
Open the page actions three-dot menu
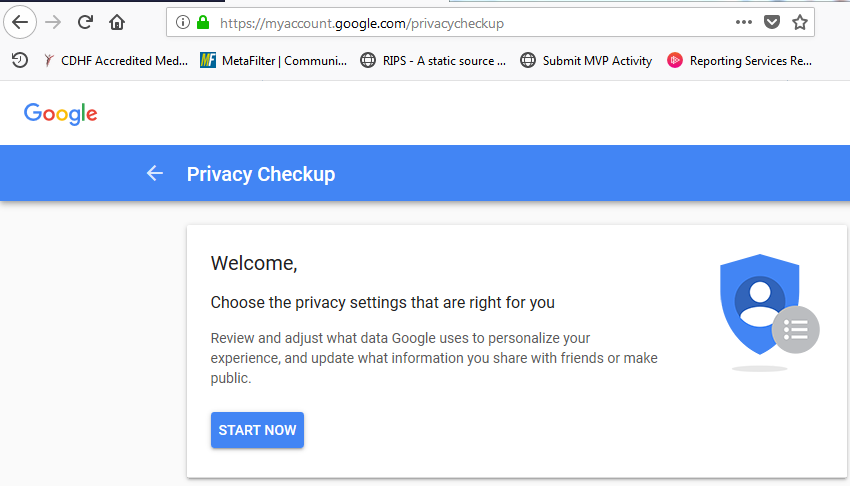(743, 22)
